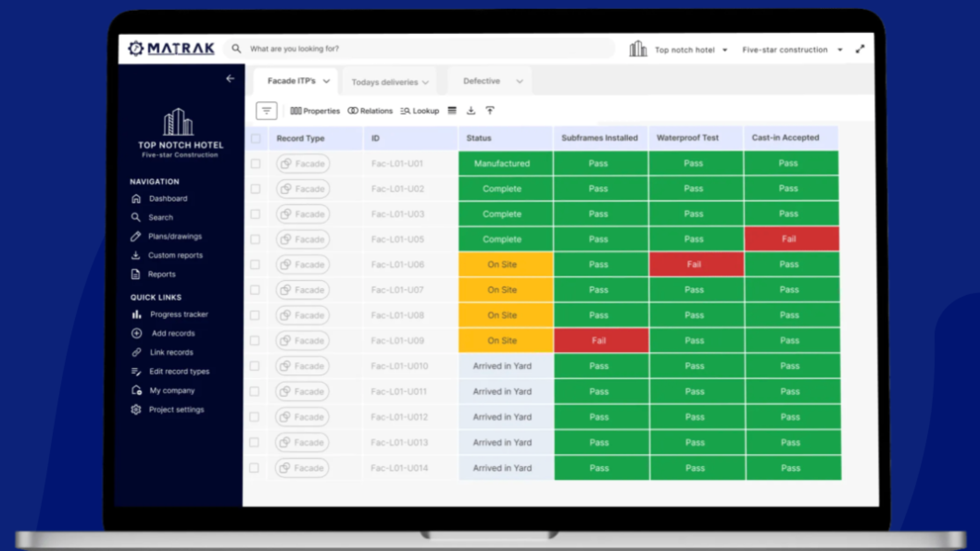
Task: Click the fullscreen expand arrows icon
Action: point(860,49)
